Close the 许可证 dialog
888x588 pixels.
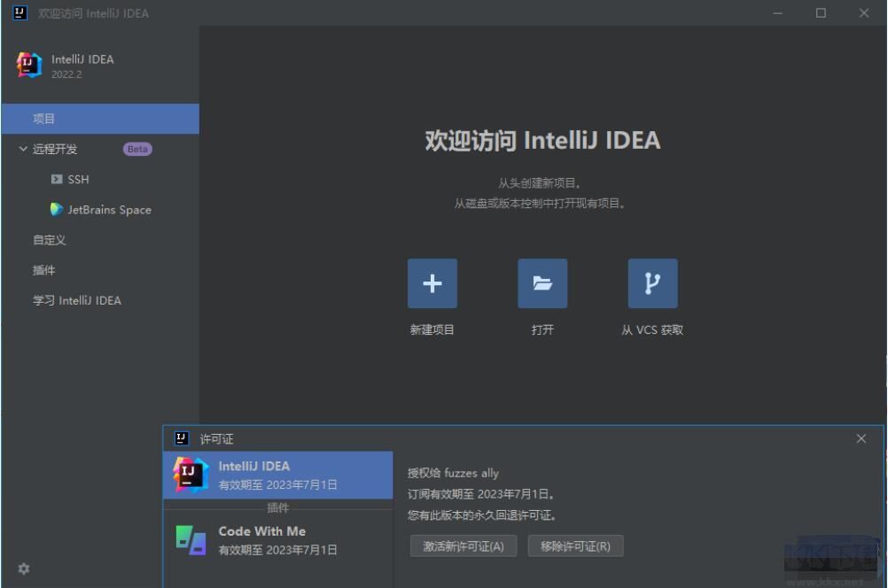[860, 437]
